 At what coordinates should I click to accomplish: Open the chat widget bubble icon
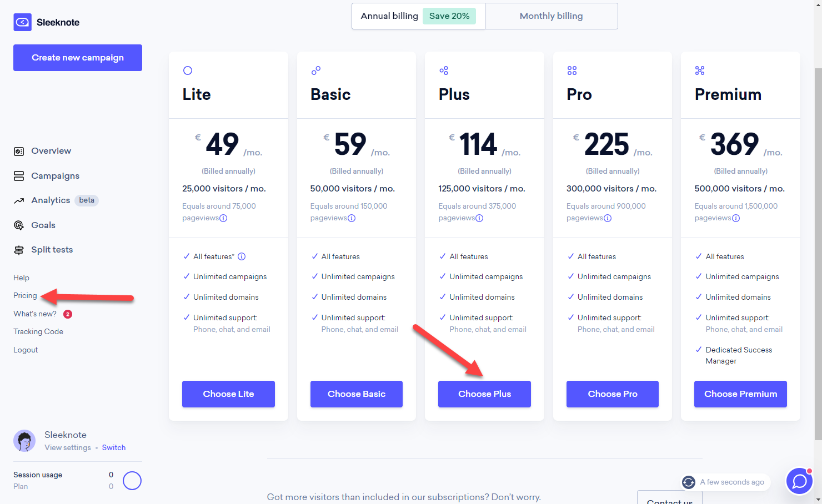click(799, 481)
